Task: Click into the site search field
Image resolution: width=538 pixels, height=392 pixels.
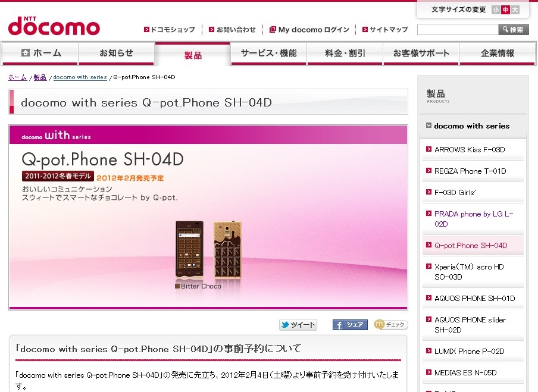Action: point(458,30)
